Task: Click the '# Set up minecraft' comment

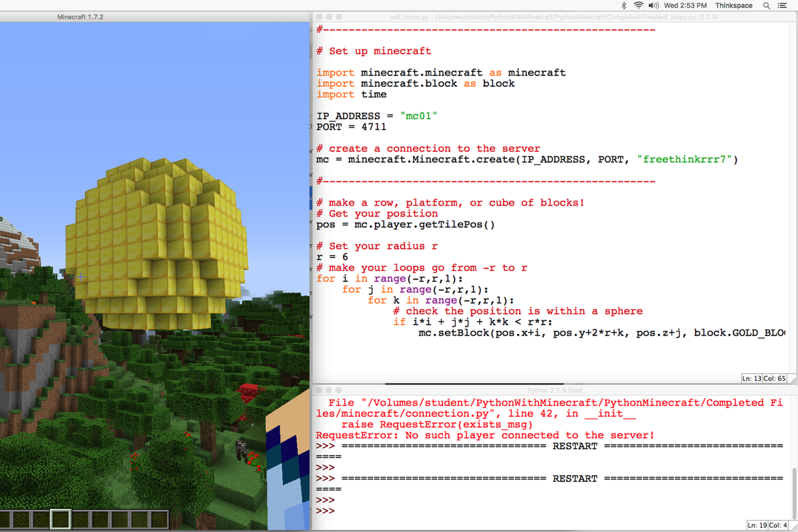Action: (374, 51)
